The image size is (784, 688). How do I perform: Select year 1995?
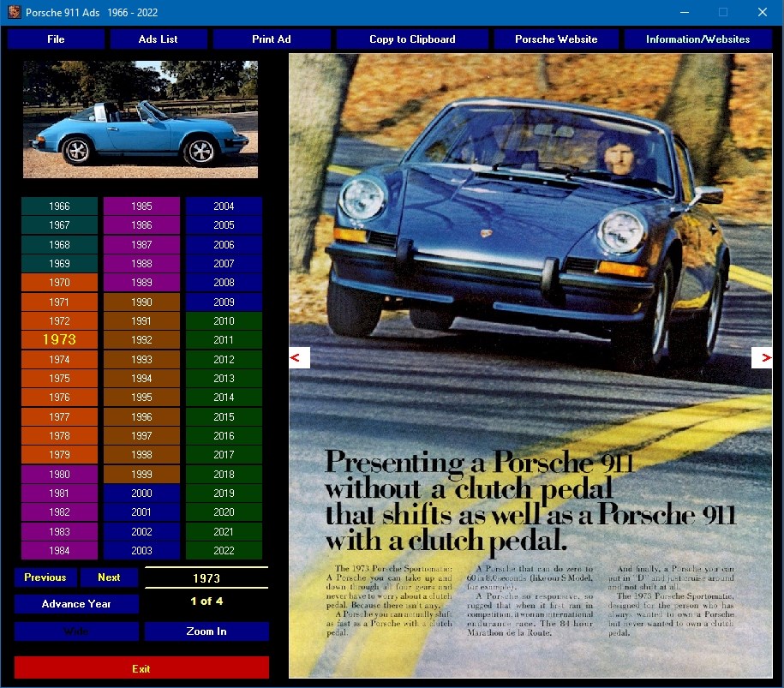click(141, 397)
